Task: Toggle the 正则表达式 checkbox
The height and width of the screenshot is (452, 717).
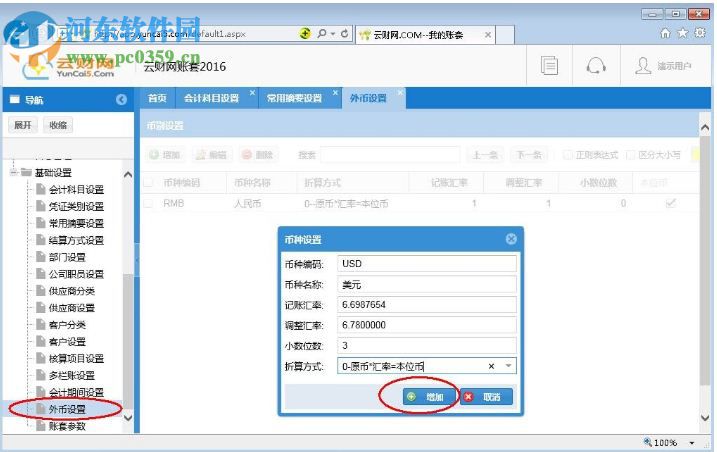Action: click(x=567, y=155)
